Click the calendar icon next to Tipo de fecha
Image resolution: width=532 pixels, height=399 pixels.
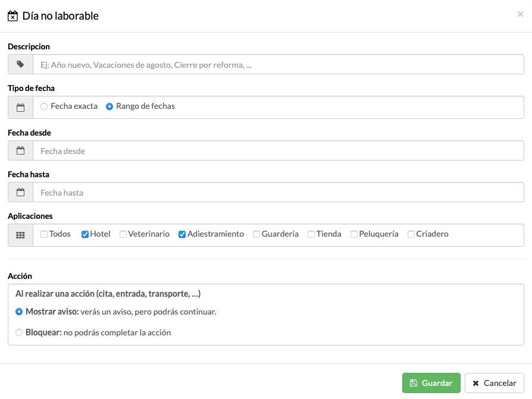click(x=20, y=108)
